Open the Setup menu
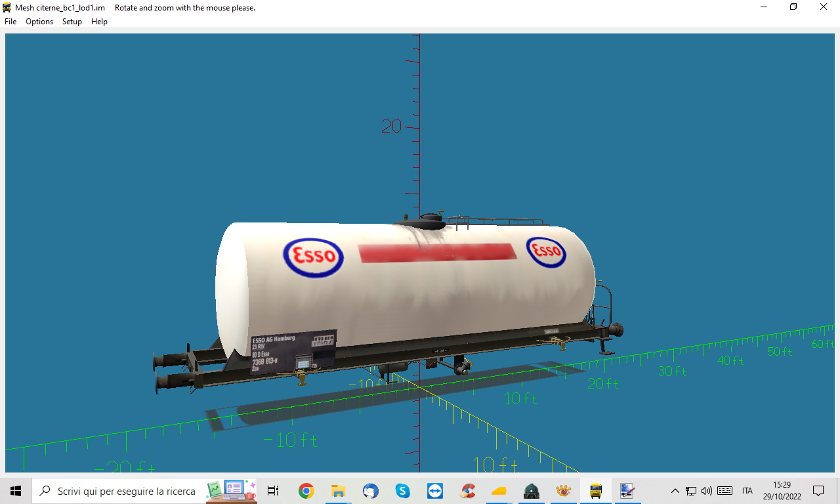Image resolution: width=840 pixels, height=504 pixels. point(72,22)
